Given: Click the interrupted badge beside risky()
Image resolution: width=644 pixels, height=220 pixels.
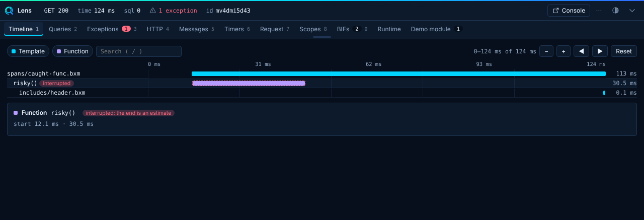Looking at the screenshot, I should 57,83.
